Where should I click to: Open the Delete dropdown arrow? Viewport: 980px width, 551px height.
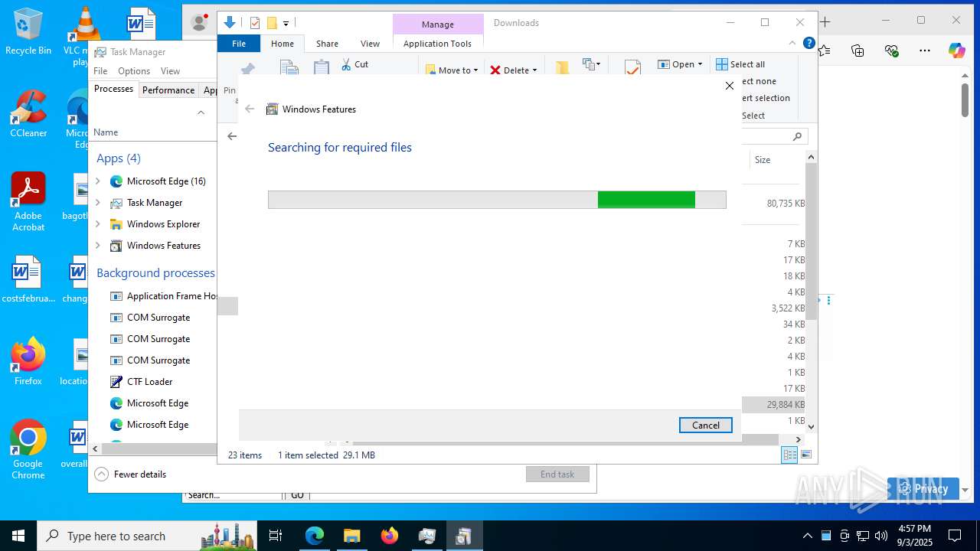click(x=534, y=70)
